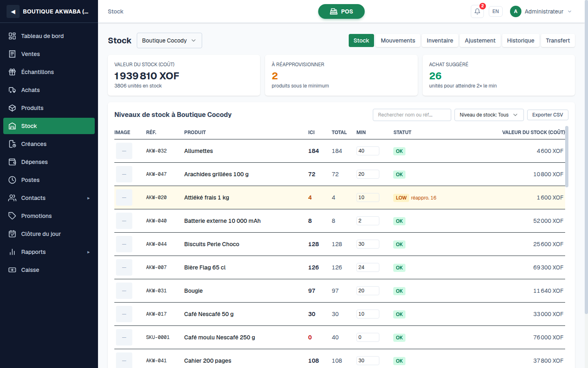The height and width of the screenshot is (368, 588).
Task: Switch language with the EN button
Action: (x=495, y=11)
